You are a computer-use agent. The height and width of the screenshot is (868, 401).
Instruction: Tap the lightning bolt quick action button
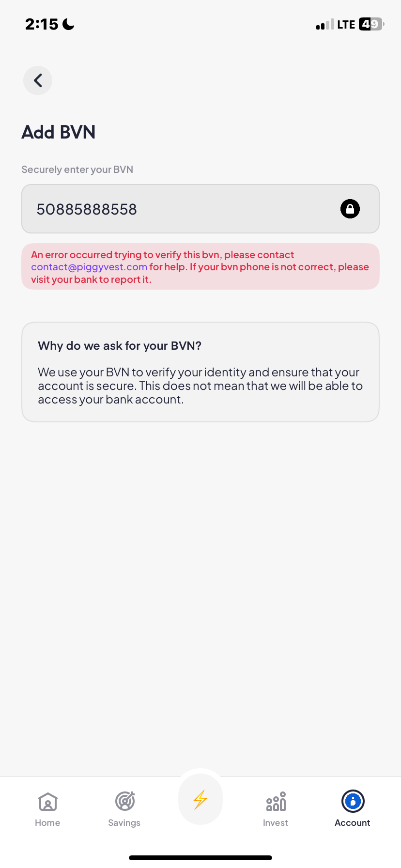[x=200, y=800]
